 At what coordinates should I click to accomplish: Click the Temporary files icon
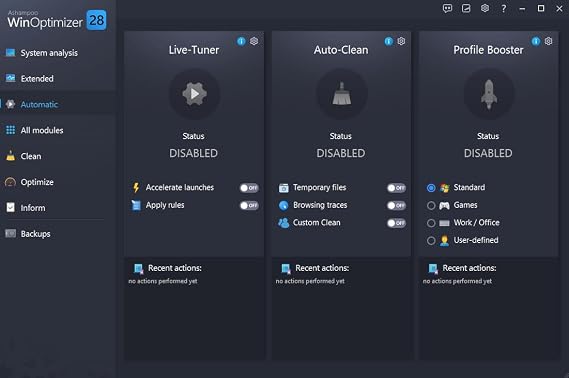(x=283, y=188)
